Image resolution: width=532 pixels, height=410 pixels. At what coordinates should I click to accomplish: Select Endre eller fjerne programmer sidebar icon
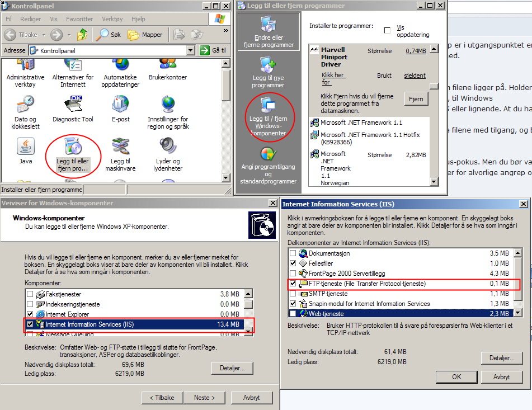pos(269,32)
